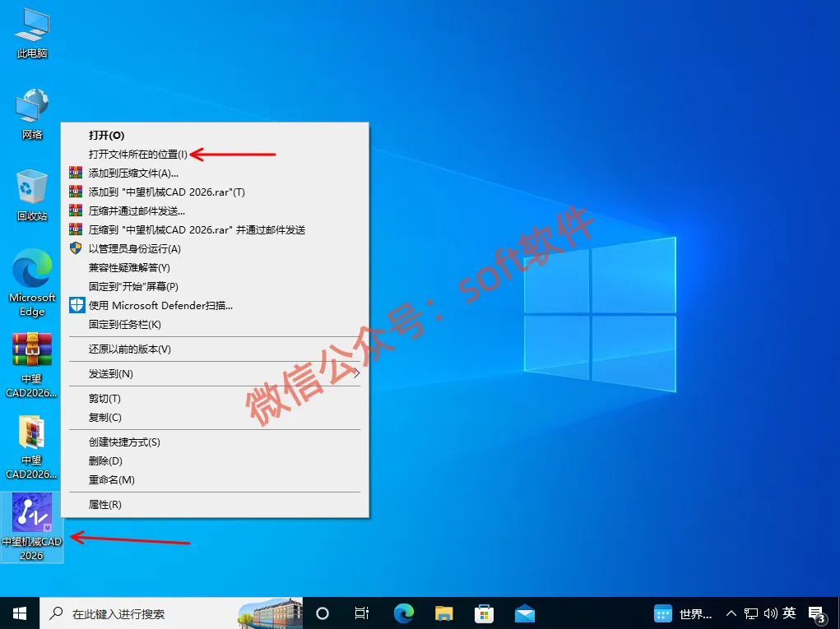
Task: Open 属性(R) properties entry
Action: point(214,505)
